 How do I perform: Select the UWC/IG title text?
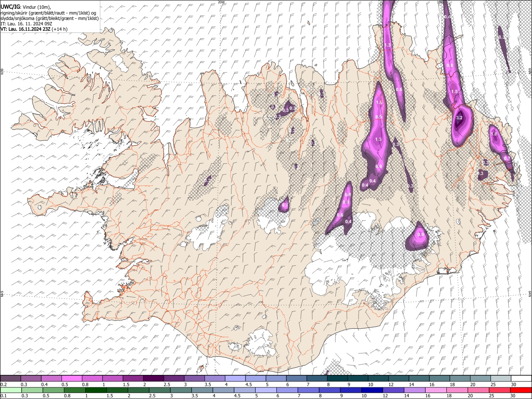point(10,7)
